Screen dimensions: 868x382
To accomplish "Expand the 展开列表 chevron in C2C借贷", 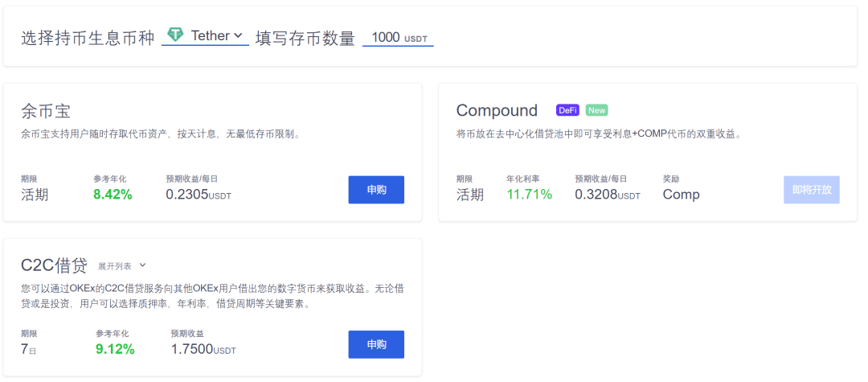I will point(142,265).
